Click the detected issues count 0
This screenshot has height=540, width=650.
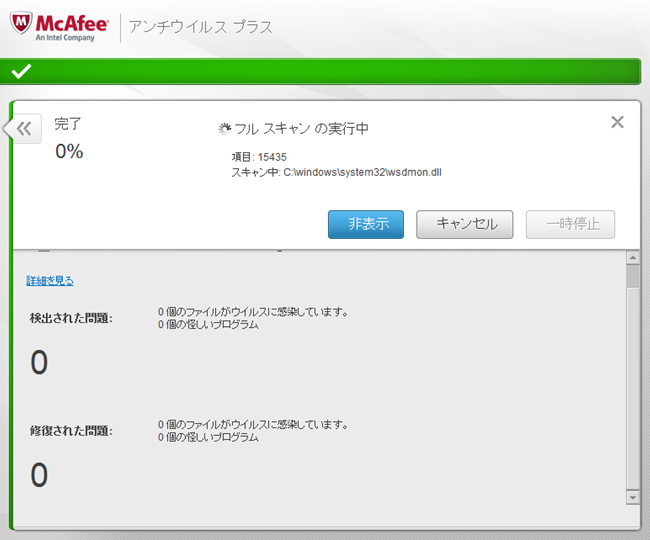coord(39,362)
